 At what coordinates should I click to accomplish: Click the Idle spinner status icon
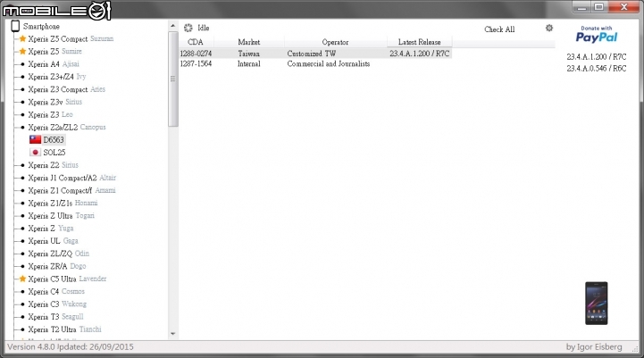coord(188,28)
